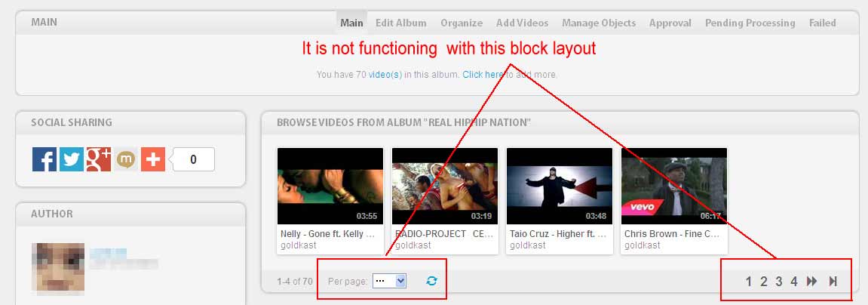Open the Failed tab
This screenshot has width=868, height=305.
point(823,23)
